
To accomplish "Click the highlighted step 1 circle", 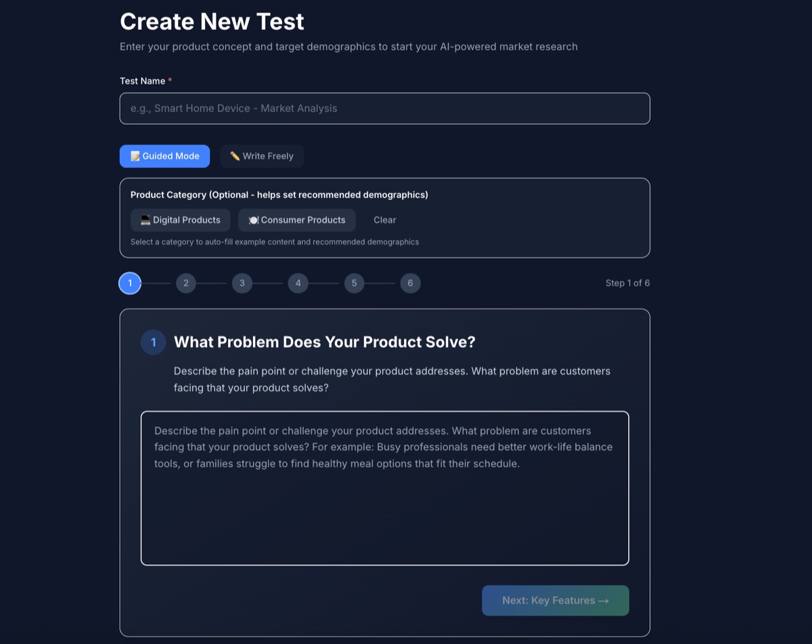I will tap(130, 283).
